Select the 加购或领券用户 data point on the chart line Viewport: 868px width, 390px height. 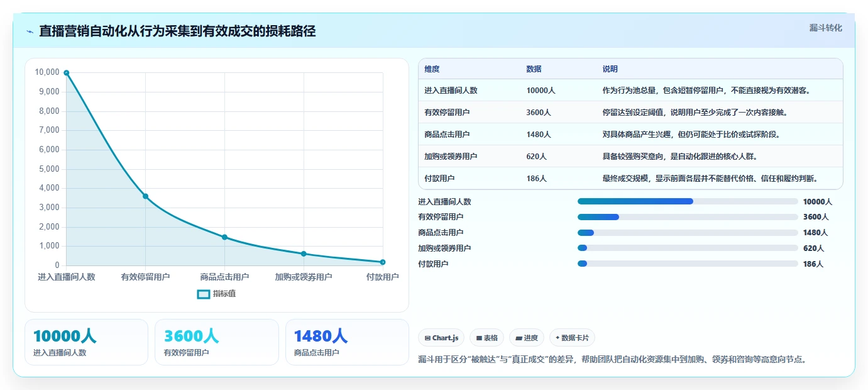(x=304, y=253)
